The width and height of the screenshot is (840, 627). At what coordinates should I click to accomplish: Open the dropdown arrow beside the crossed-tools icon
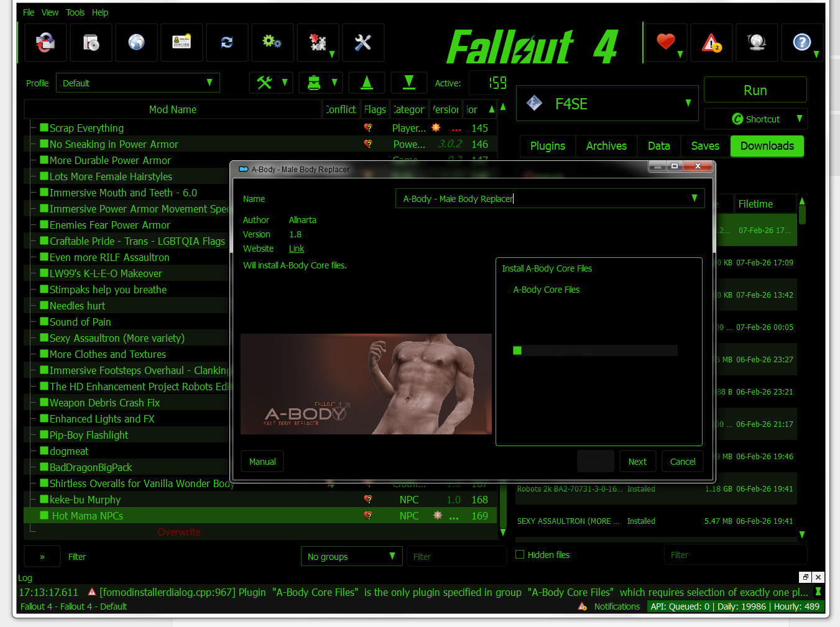pos(285,82)
